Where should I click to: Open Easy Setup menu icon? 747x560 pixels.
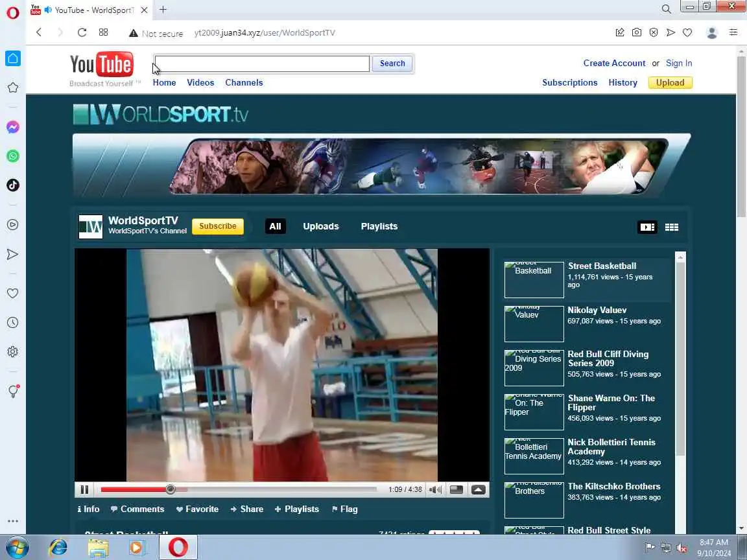coord(733,32)
